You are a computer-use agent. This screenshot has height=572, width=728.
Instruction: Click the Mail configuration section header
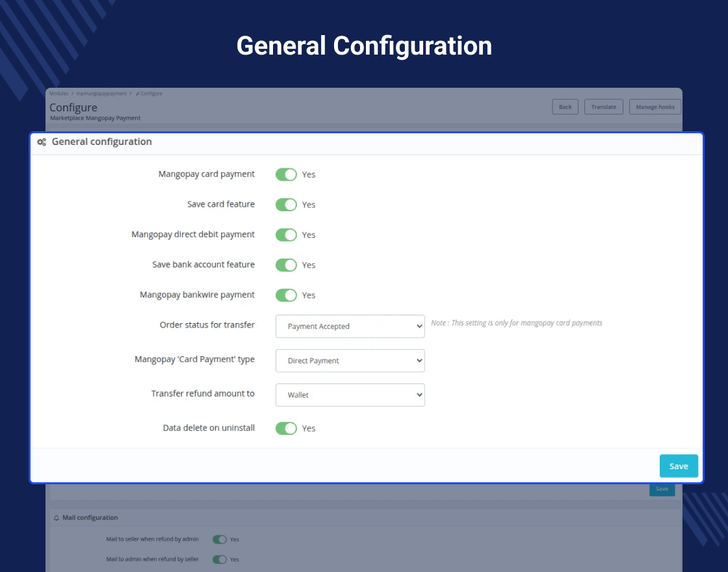90,517
